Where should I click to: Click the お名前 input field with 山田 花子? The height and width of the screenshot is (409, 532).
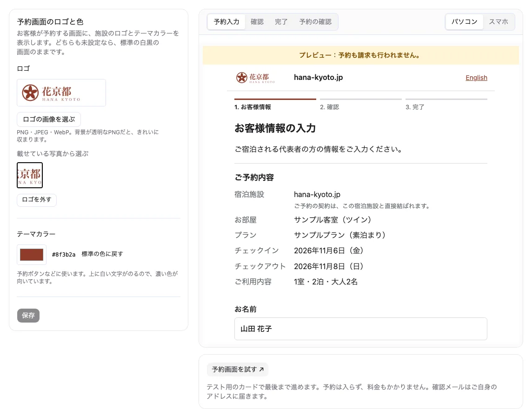coord(361,329)
